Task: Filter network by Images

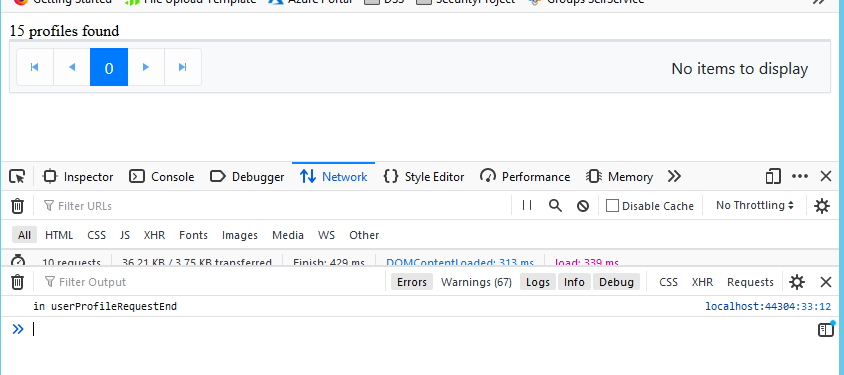Action: pos(240,235)
